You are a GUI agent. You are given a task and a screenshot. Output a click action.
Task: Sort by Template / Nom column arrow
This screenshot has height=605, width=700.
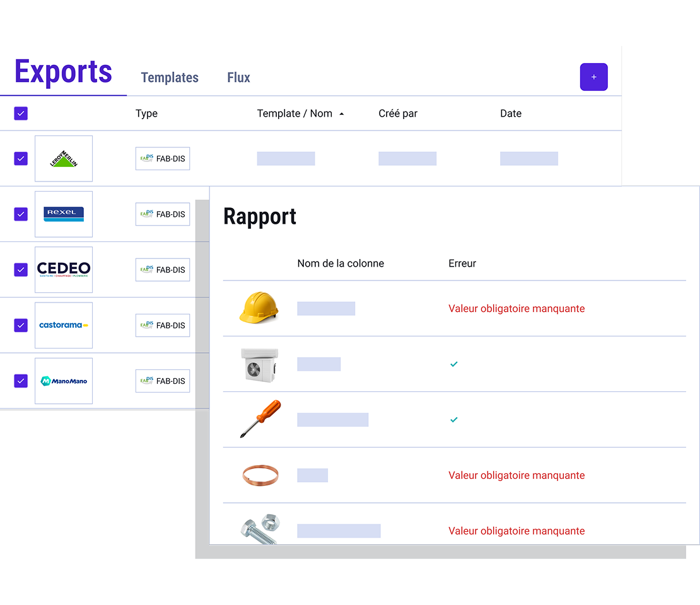(342, 114)
